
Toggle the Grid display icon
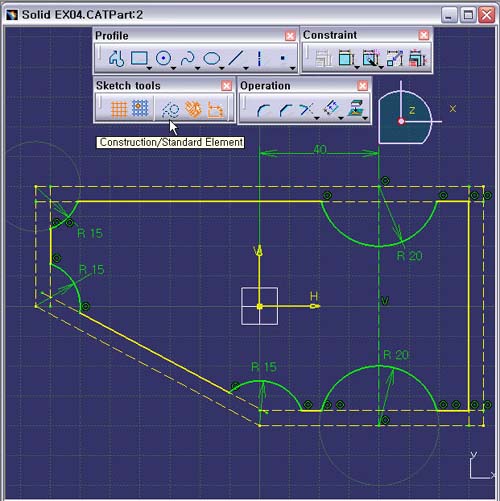(x=119, y=109)
